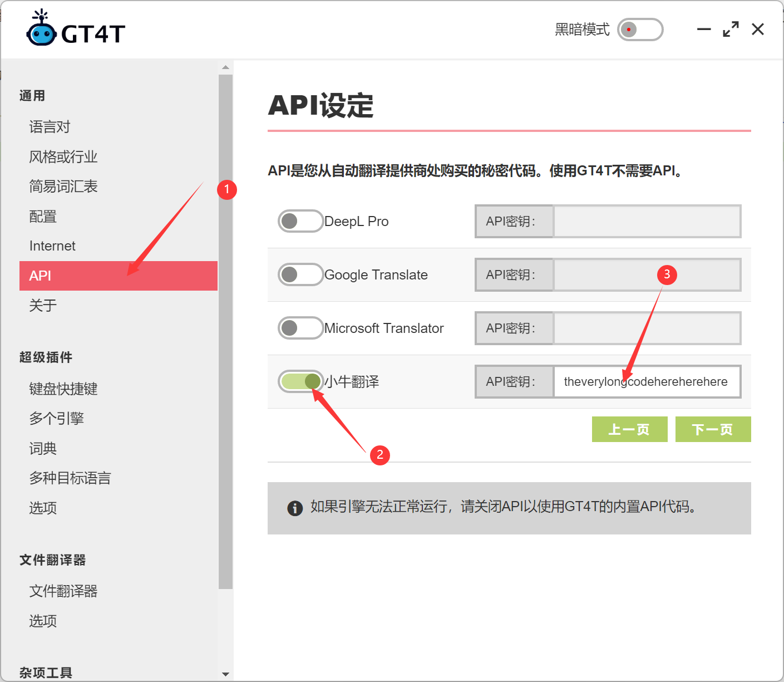The height and width of the screenshot is (682, 784).
Task: Click the info icon next to warning message
Action: 295,508
